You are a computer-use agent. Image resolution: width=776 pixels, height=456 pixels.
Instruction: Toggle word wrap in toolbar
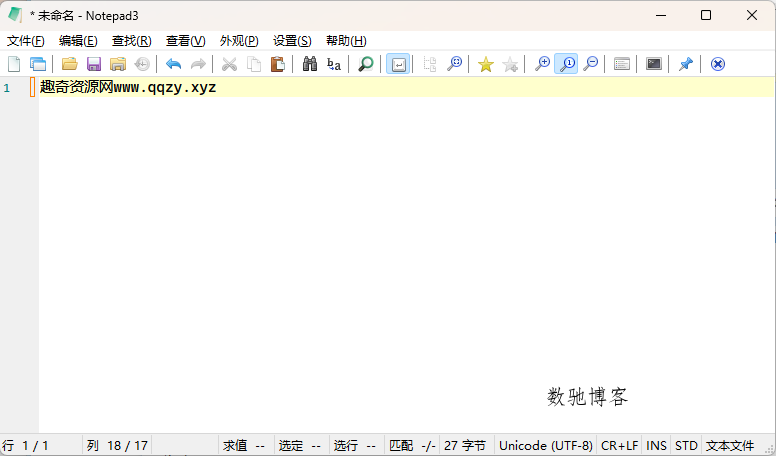(x=398, y=64)
